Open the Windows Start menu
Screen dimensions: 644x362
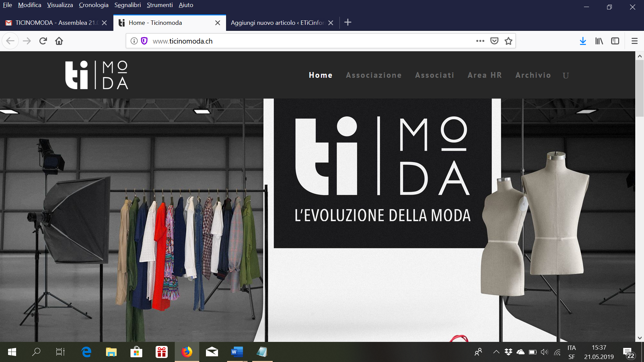tap(12, 352)
